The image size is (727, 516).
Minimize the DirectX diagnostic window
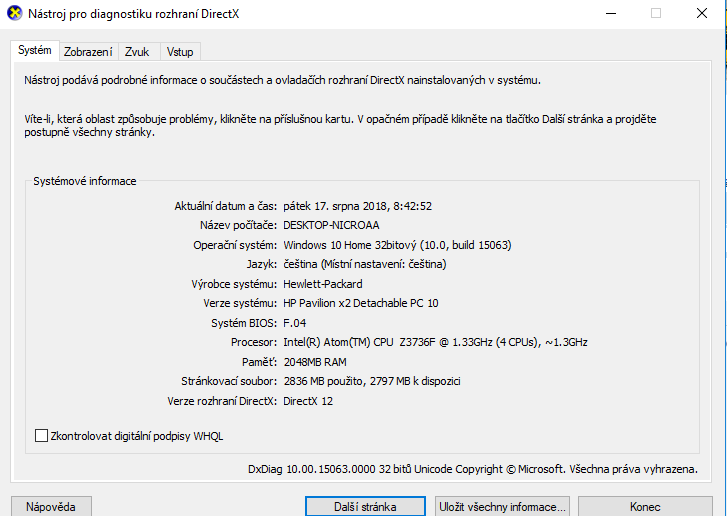[611, 13]
